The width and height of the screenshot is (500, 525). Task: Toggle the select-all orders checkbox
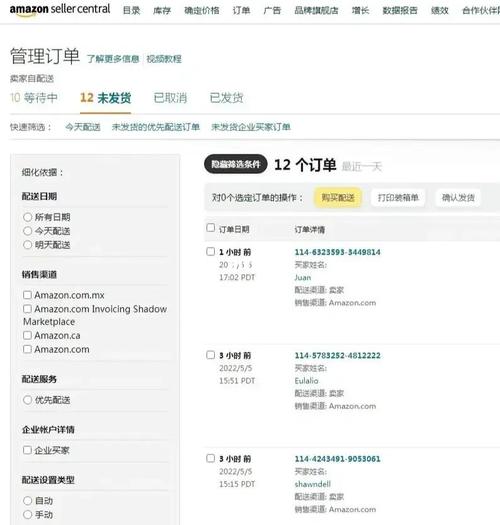point(211,228)
